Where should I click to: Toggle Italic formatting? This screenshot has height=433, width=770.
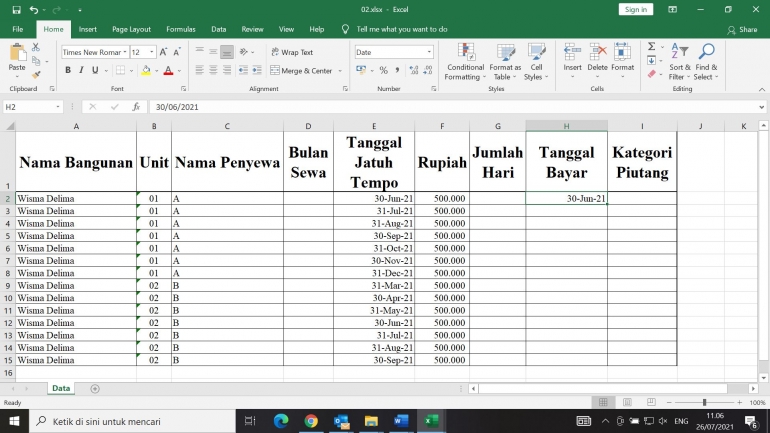point(81,71)
